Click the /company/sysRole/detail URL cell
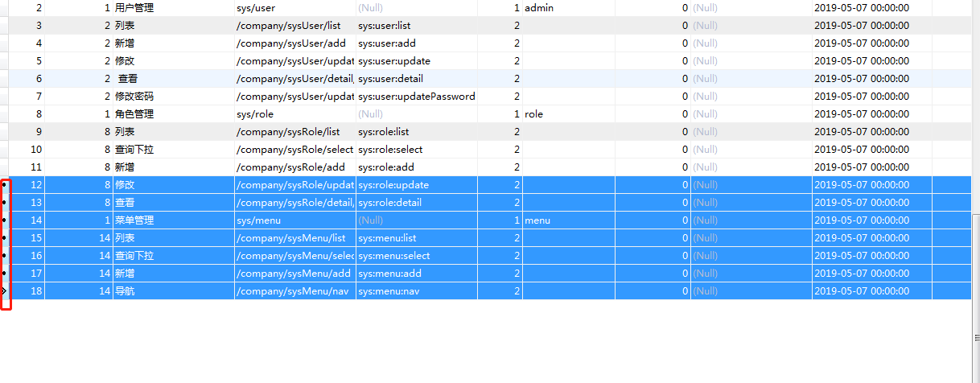 pos(294,203)
